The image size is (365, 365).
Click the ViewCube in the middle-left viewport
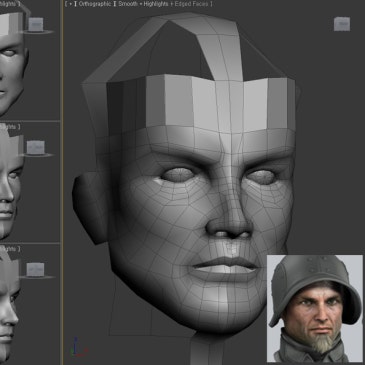[x=35, y=147]
